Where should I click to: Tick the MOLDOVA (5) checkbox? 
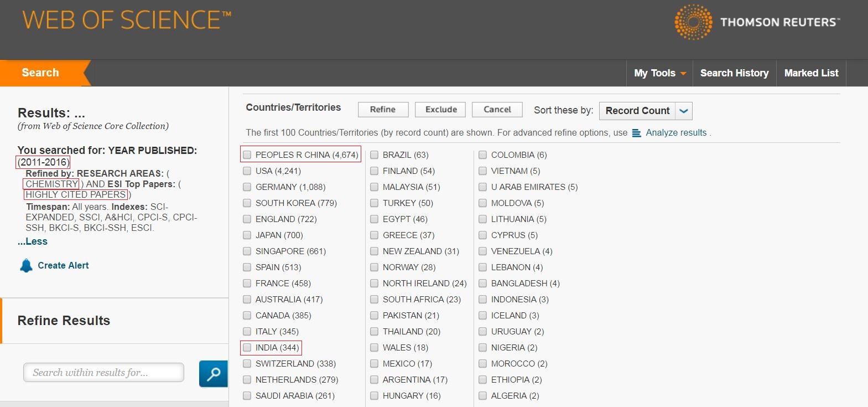click(483, 203)
